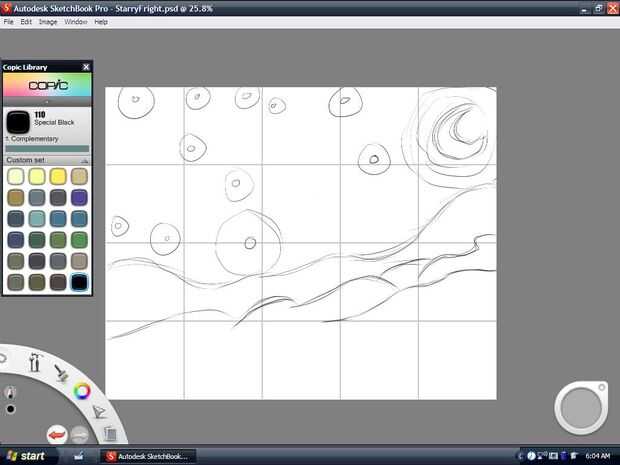Open the Window menu
The height and width of the screenshot is (465, 620).
pos(76,22)
